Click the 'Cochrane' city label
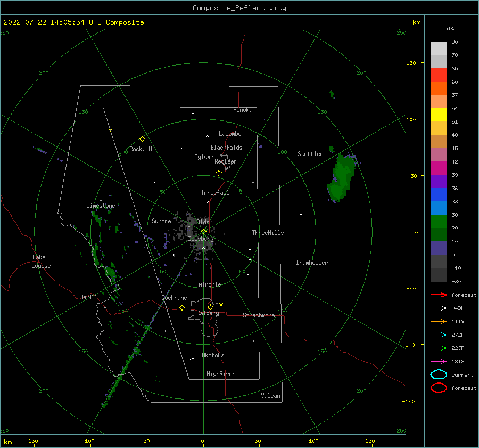This screenshot has width=479, height=448. click(174, 298)
